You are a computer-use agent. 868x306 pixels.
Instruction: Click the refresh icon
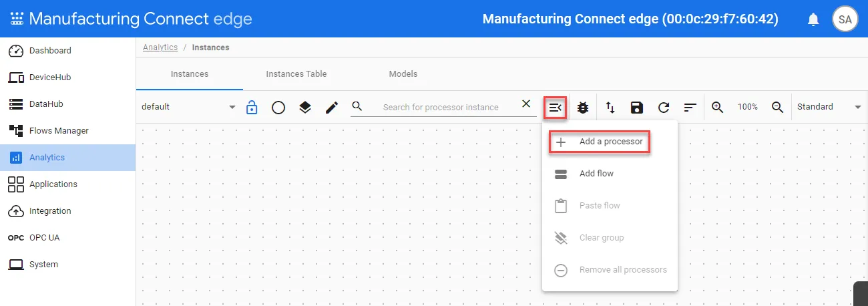[x=664, y=107]
